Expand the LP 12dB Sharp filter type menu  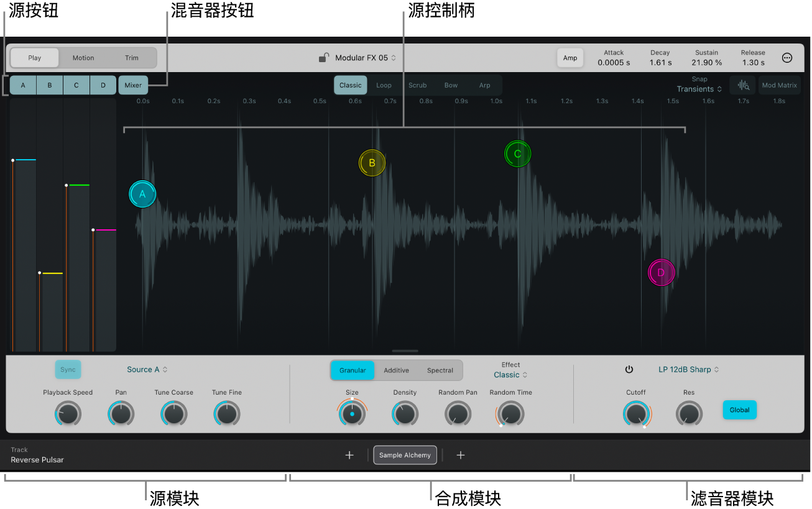[x=688, y=369]
